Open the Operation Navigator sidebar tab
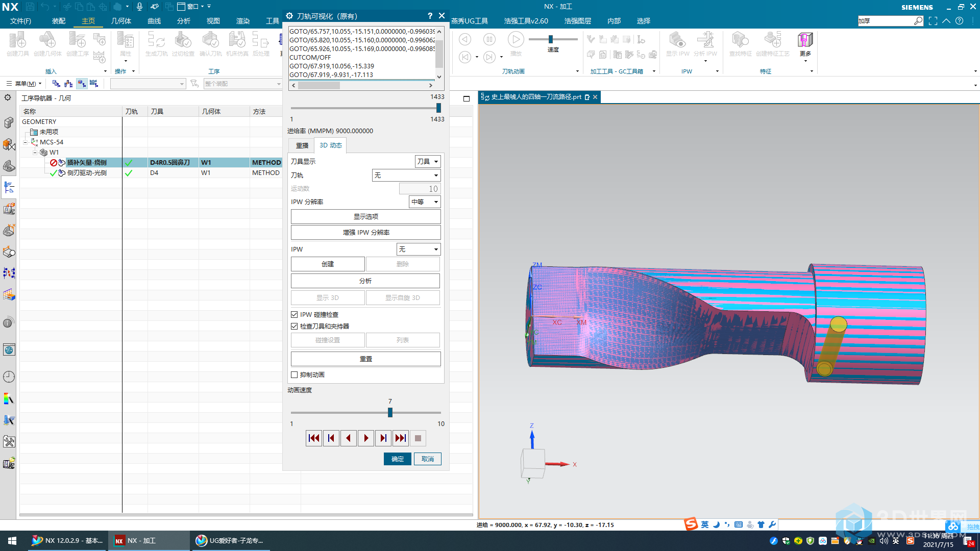Image resolution: width=980 pixels, height=551 pixels. click(x=9, y=187)
